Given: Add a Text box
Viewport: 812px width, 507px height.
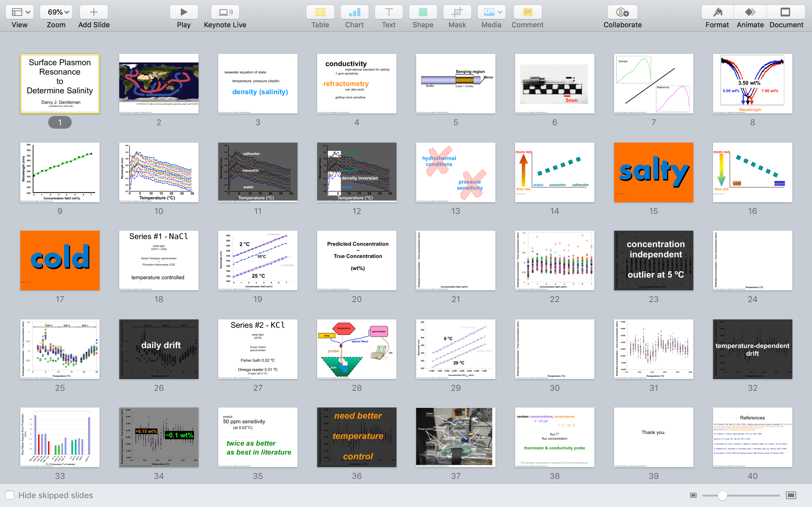Looking at the screenshot, I should point(389,12).
